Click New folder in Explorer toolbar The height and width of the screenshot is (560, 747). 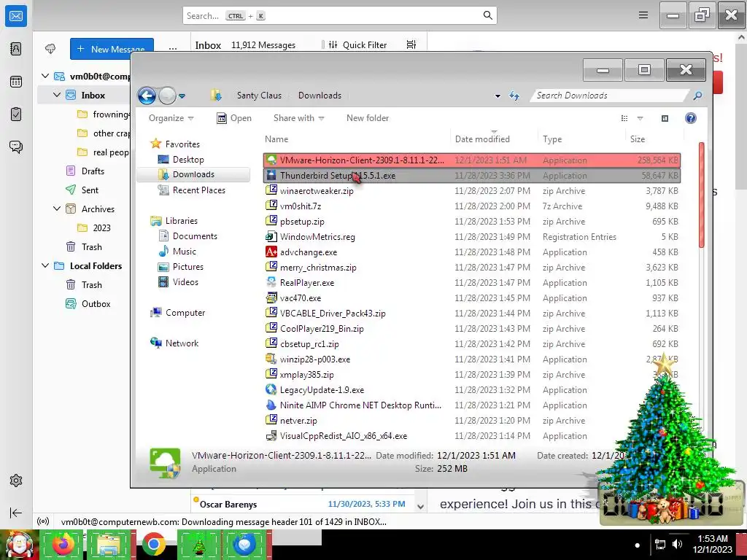(x=368, y=118)
